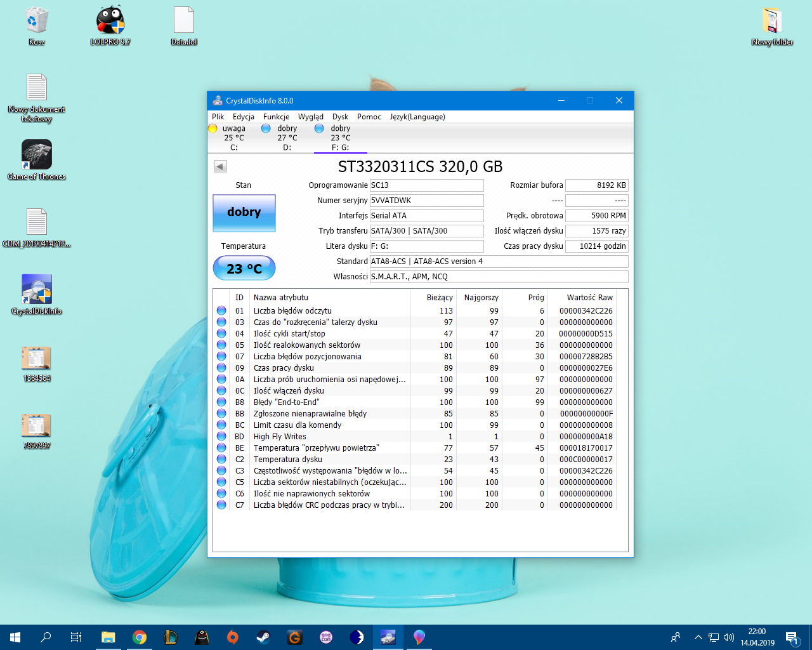Click the Rozmiar bufora 8192 KB field

click(597, 185)
